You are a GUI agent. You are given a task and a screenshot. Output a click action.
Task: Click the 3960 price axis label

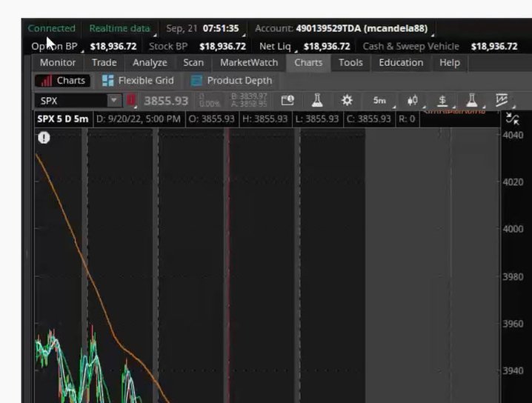pyautogui.click(x=513, y=324)
